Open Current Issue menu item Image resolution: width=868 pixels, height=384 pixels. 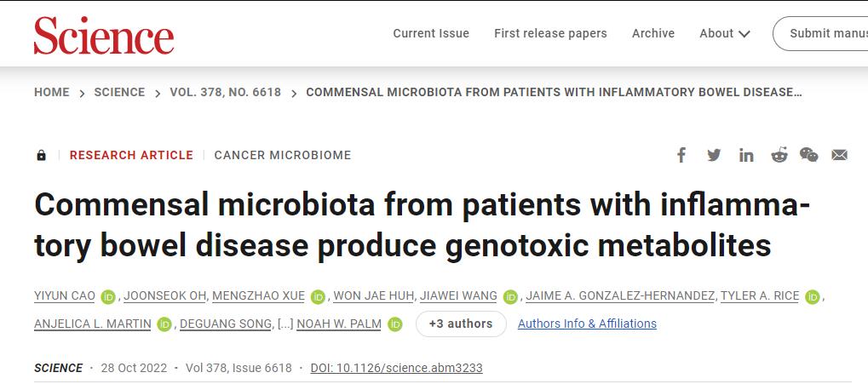coord(431,33)
